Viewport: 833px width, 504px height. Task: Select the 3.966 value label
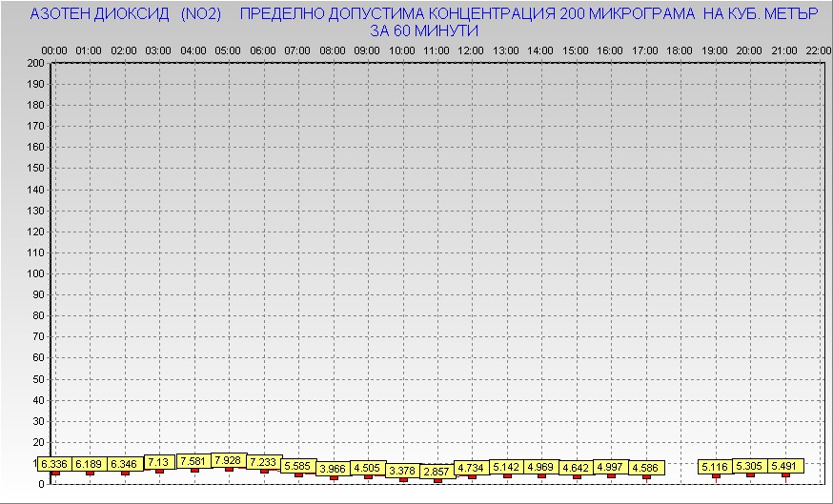click(x=333, y=469)
